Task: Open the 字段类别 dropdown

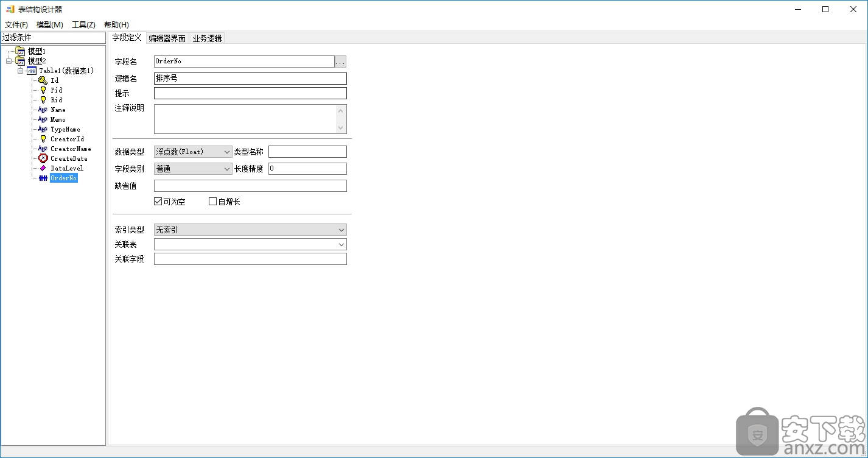Action: (193, 169)
